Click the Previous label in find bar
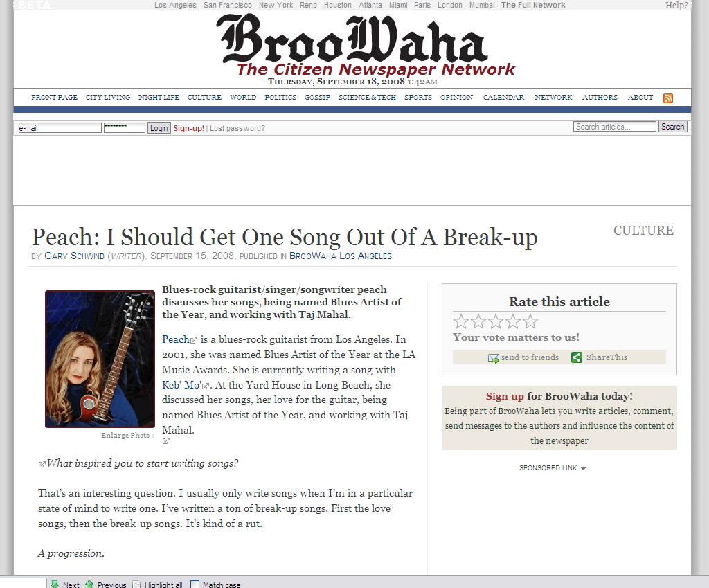This screenshot has height=588, width=709. pos(111,585)
